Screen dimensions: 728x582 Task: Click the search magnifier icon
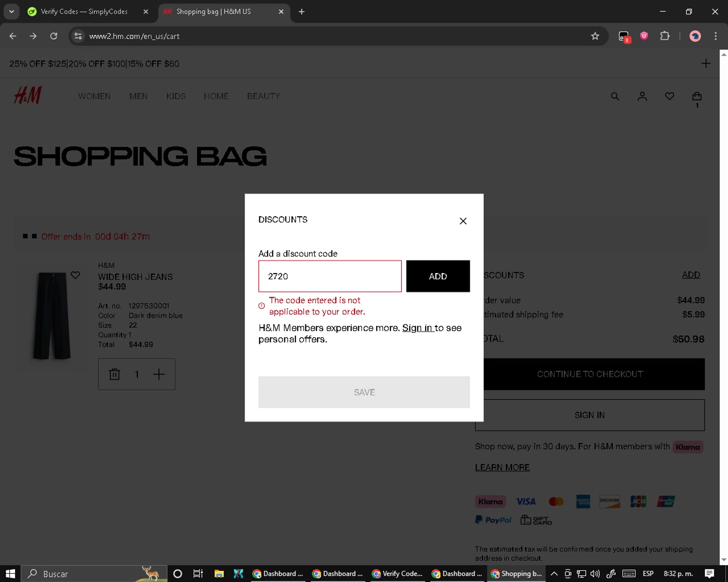click(x=615, y=97)
